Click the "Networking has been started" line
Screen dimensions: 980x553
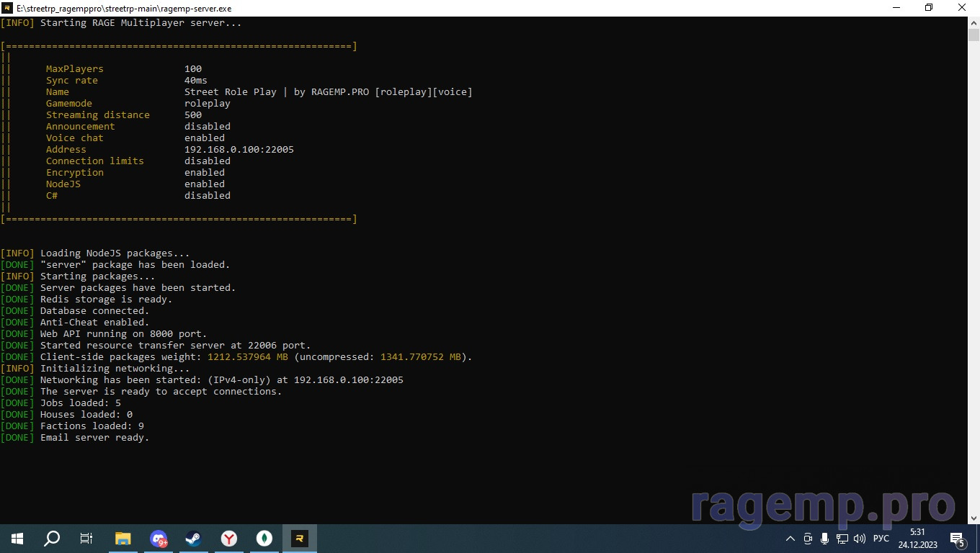click(x=202, y=380)
